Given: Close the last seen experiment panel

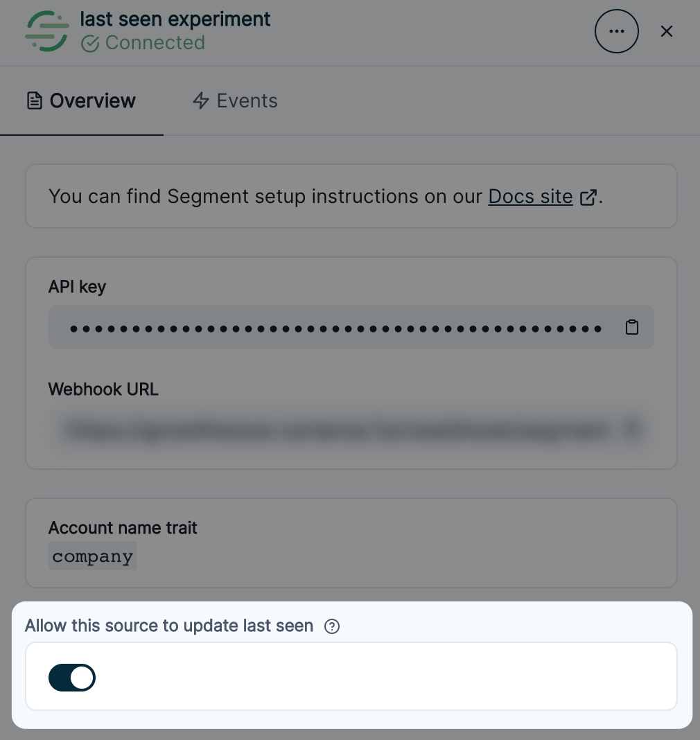Looking at the screenshot, I should click(x=667, y=31).
